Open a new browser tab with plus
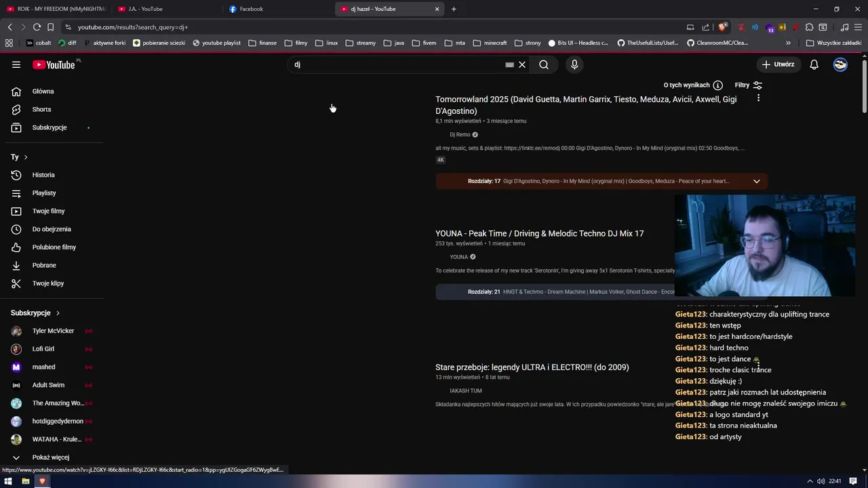The width and height of the screenshot is (868, 488). (454, 9)
